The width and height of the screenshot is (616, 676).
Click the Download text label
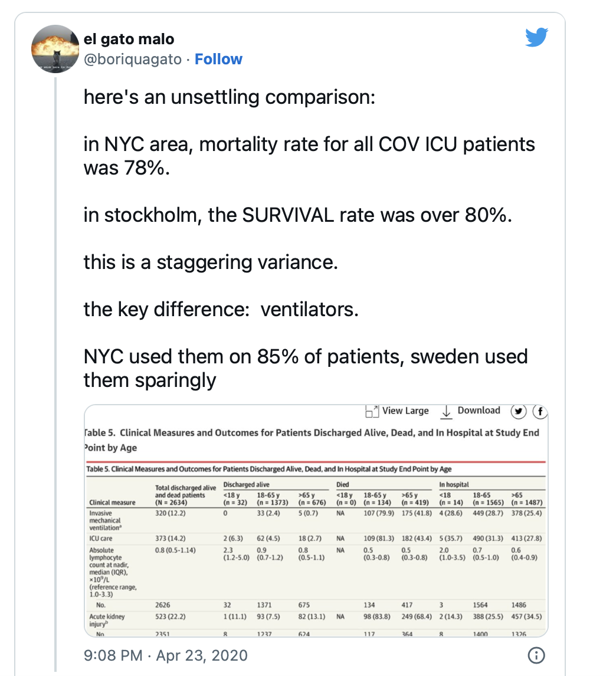[479, 411]
